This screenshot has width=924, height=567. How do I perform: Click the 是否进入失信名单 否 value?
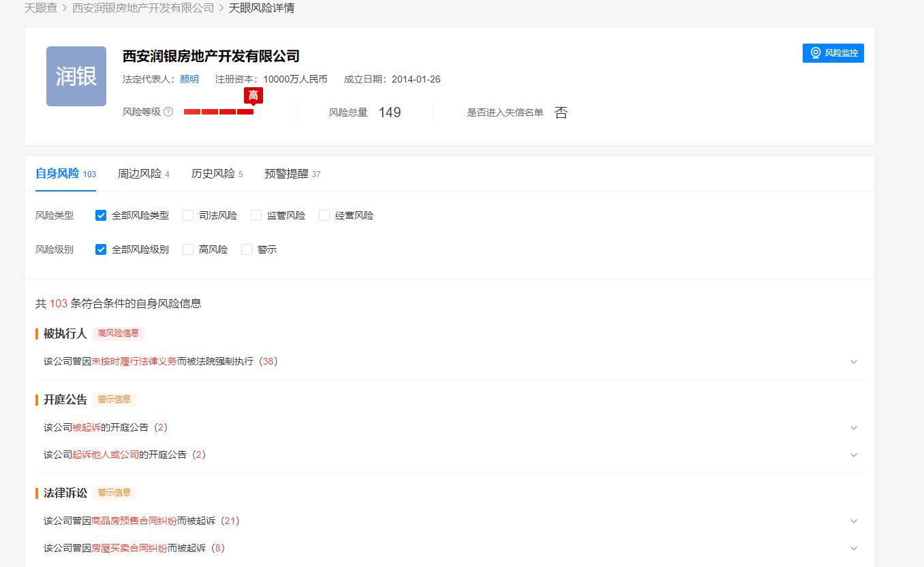(x=561, y=112)
